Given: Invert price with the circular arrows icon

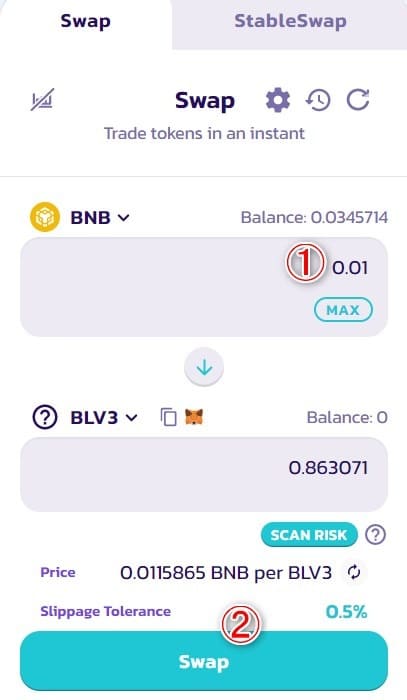Looking at the screenshot, I should [x=353, y=572].
